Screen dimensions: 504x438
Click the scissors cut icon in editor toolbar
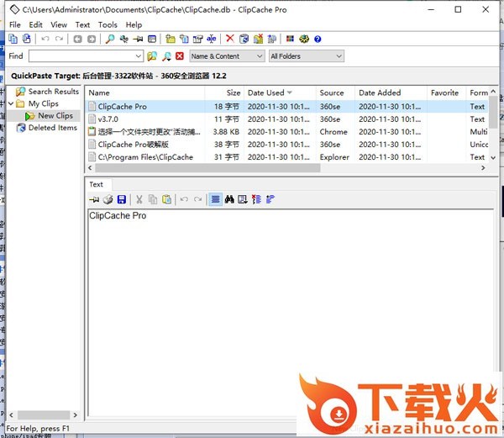[x=139, y=199]
